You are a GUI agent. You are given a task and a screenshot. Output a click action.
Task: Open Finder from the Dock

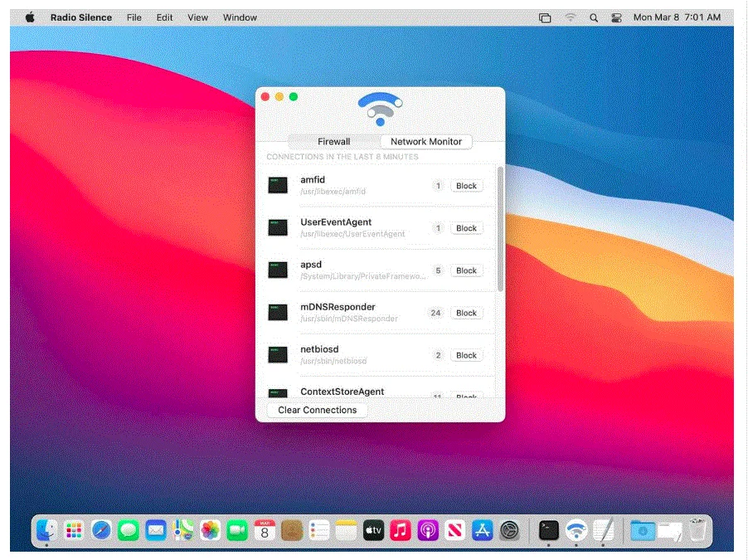46,530
